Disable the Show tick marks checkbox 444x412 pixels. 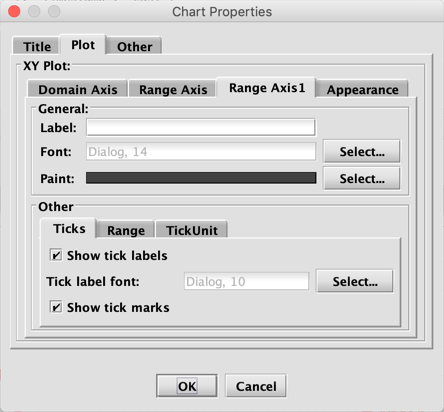coord(56,307)
